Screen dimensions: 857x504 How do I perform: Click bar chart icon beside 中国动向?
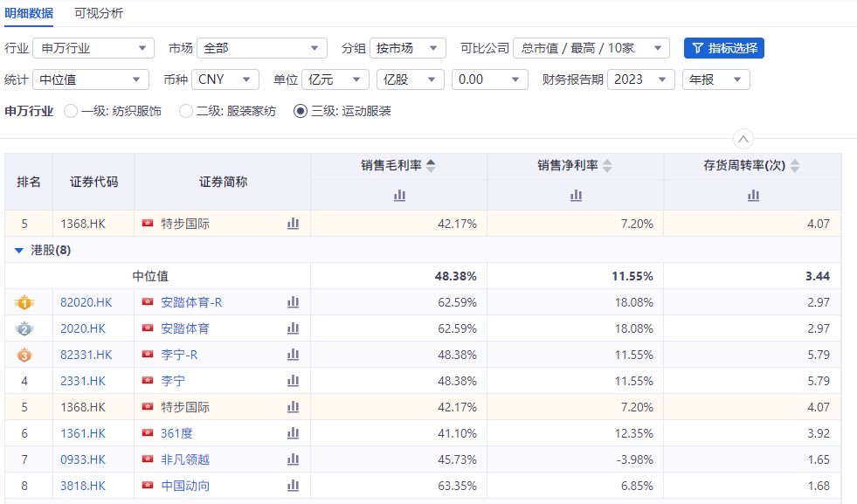coord(294,486)
